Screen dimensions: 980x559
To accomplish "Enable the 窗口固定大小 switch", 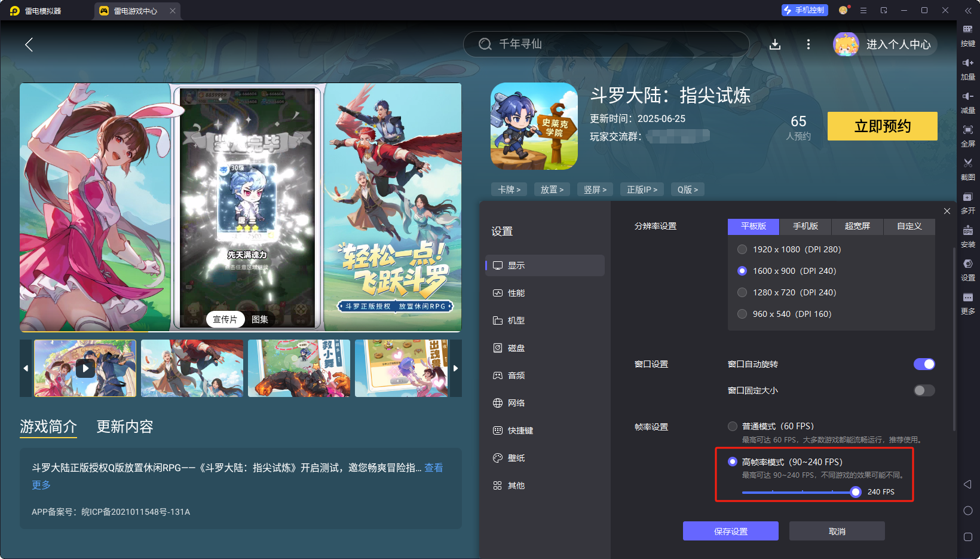I will (x=924, y=390).
